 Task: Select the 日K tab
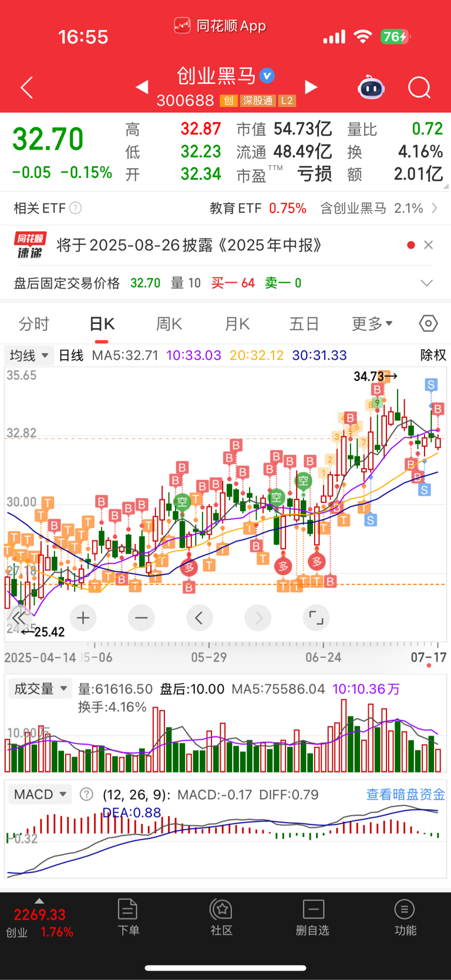pos(102,324)
